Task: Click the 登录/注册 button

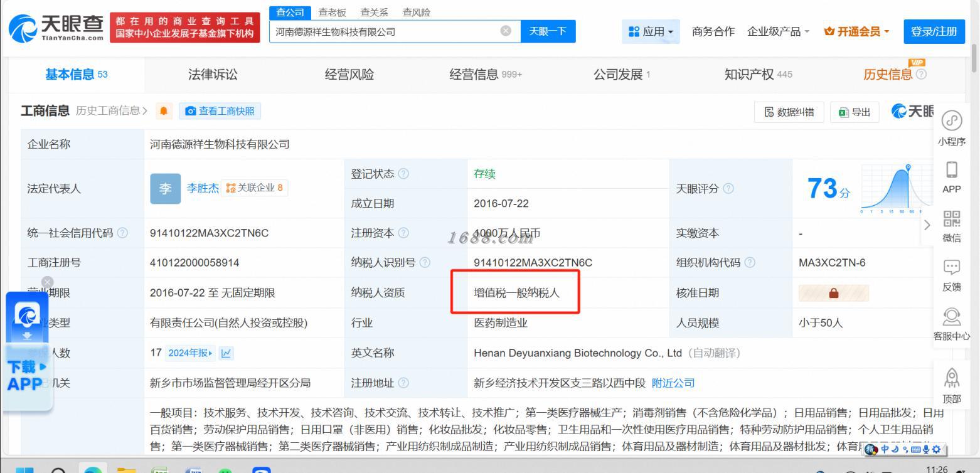Action: click(934, 31)
